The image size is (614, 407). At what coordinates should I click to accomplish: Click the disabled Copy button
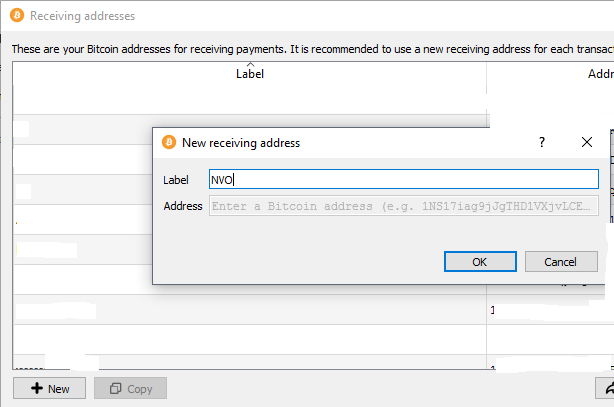[x=130, y=388]
